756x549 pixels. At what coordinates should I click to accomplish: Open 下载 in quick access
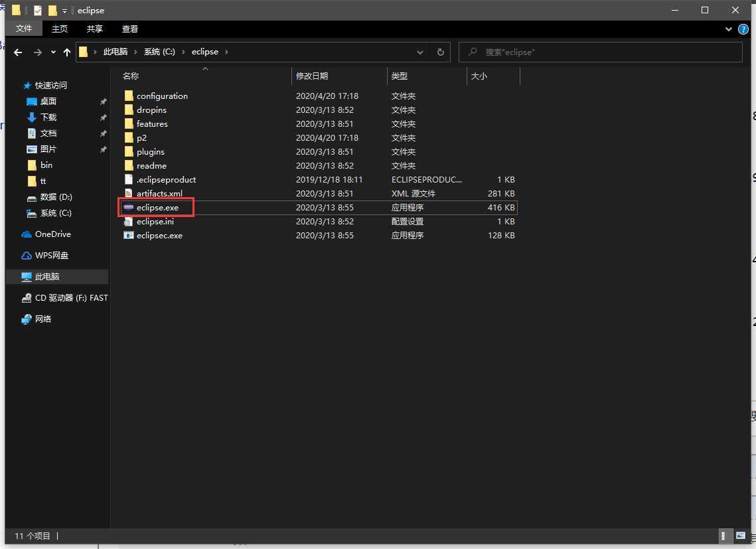point(41,118)
